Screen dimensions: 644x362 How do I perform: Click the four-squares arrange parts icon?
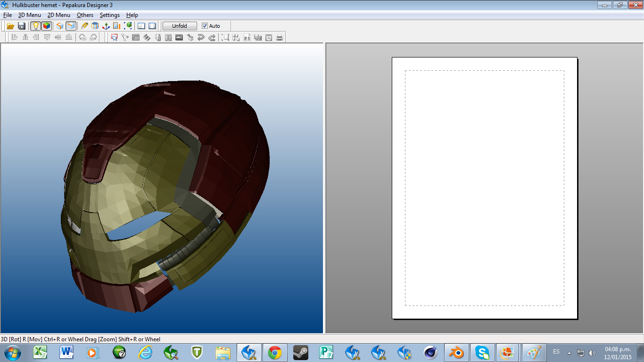pyautogui.click(x=236, y=37)
